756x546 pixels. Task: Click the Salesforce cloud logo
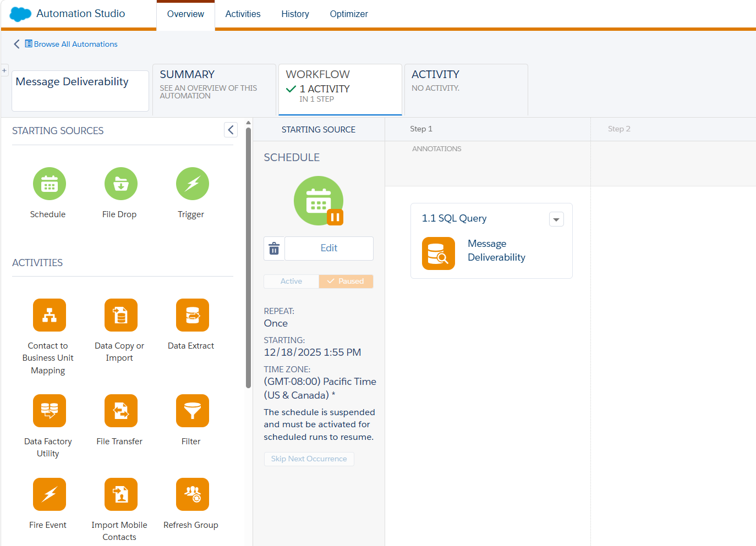(x=20, y=14)
